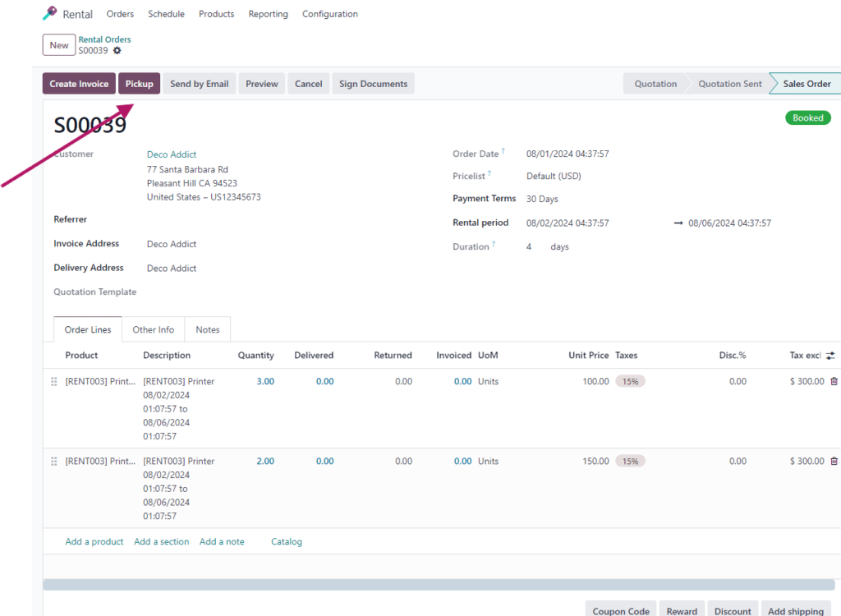This screenshot has width=841, height=616.
Task: Delete the first Printer order line
Action: coord(834,381)
